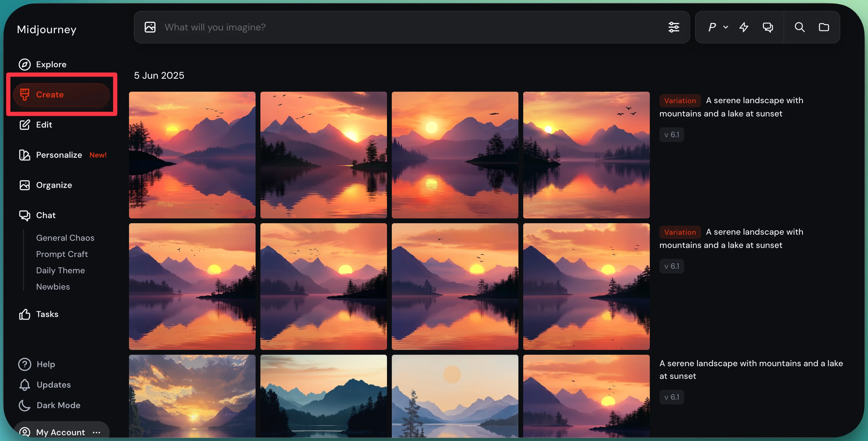Click the Tasks thumbs-up icon
This screenshot has width=868, height=441.
click(x=25, y=314)
